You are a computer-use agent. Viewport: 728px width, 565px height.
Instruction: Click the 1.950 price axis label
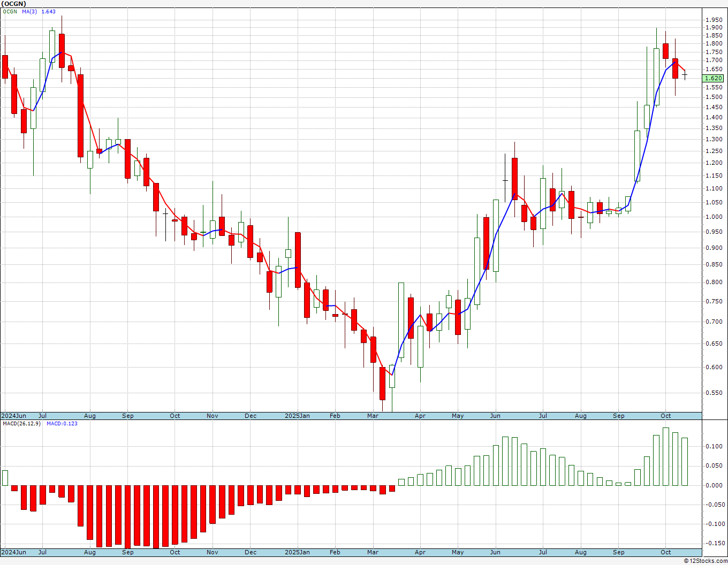tap(714, 20)
